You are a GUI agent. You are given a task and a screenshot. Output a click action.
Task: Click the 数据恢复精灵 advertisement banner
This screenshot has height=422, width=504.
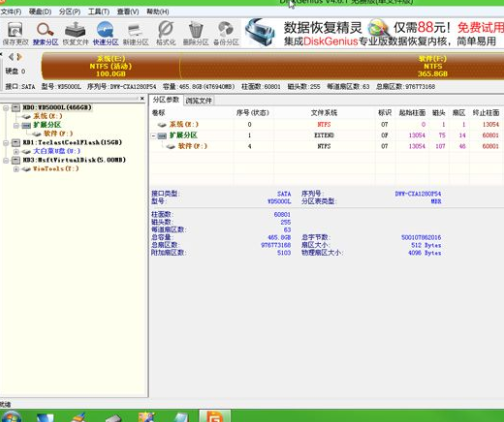(373, 33)
